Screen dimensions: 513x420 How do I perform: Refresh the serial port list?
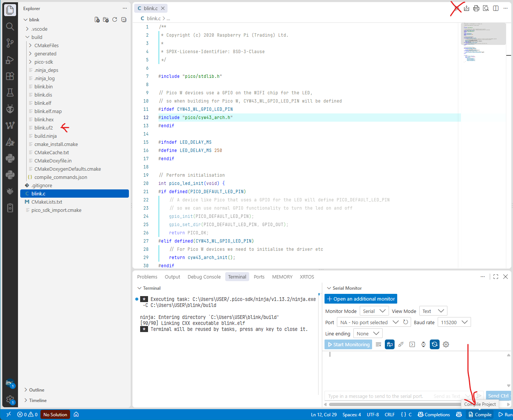[405, 322]
